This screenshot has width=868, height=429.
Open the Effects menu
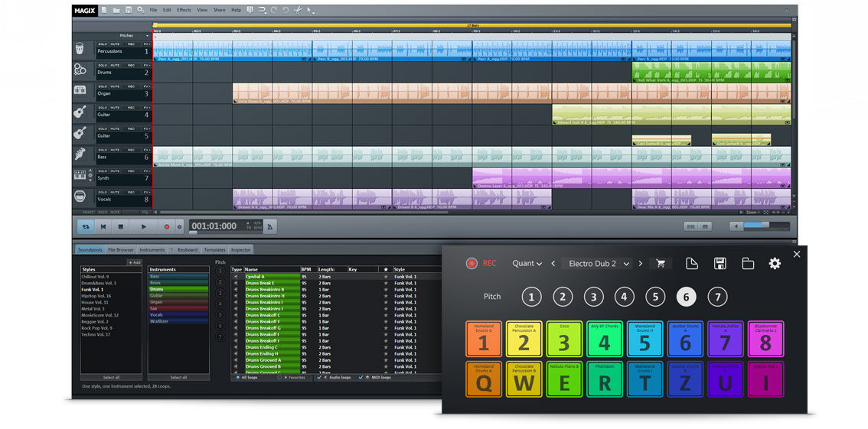[184, 10]
